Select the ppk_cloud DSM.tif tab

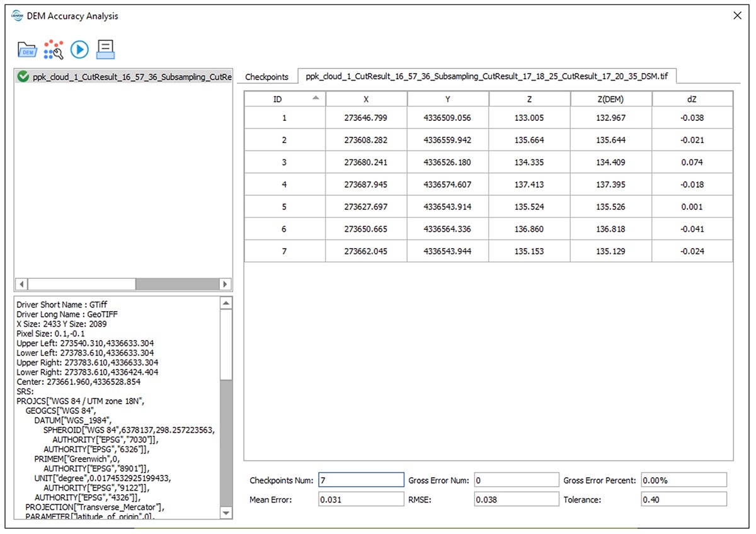[486, 77]
